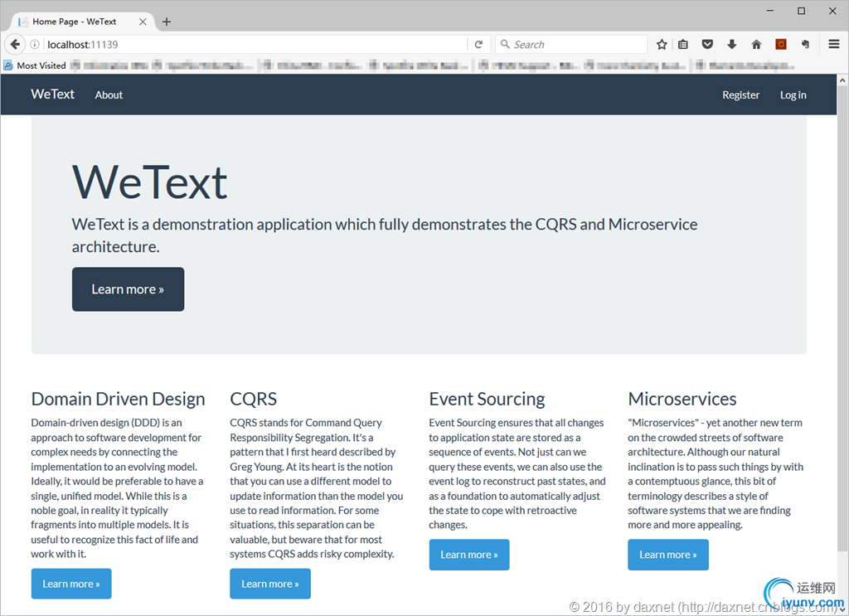Viewport: 849px width, 616px height.
Task: Close the Home Page - WeText tab
Action: tap(143, 22)
